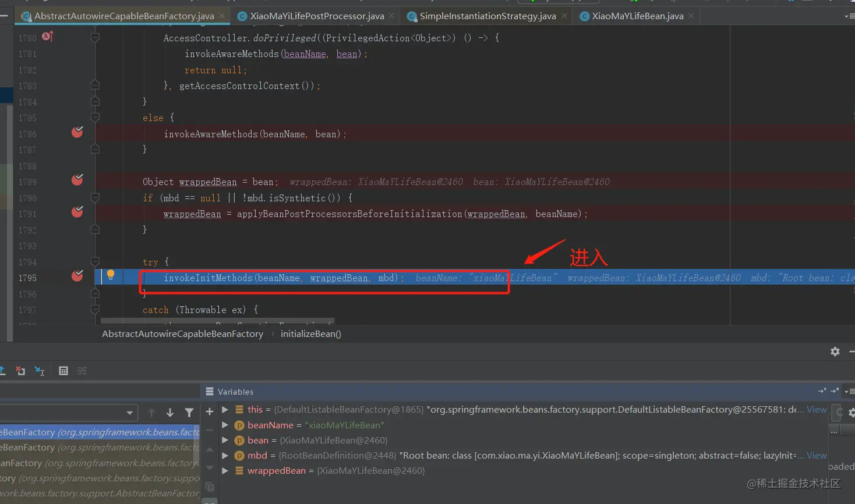
Task: Click the remove watch minus icon
Action: coord(210,430)
